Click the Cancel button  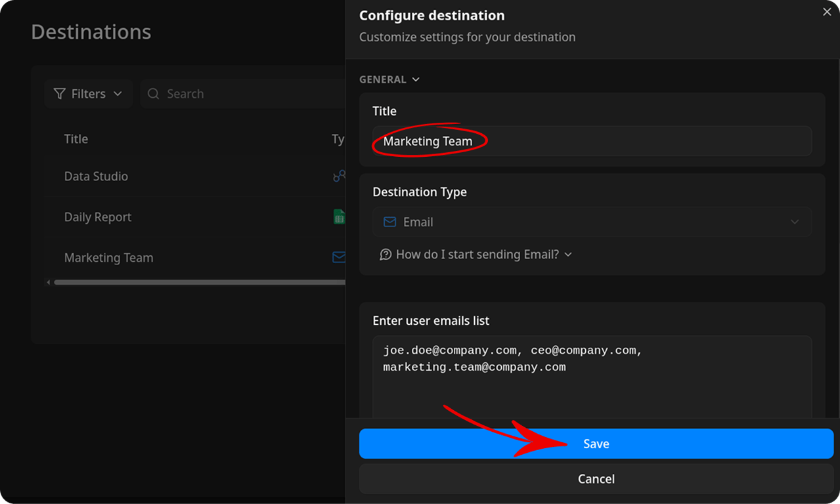596,479
